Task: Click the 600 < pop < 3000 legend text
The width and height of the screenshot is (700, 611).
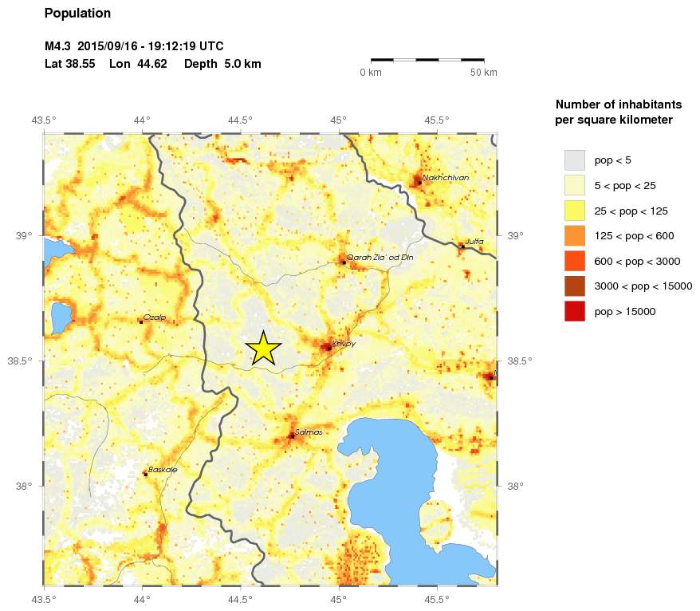Action: [x=637, y=262]
